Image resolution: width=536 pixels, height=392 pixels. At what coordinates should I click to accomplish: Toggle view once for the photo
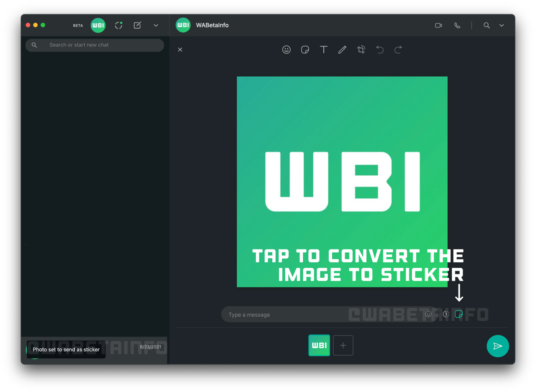[x=446, y=314]
